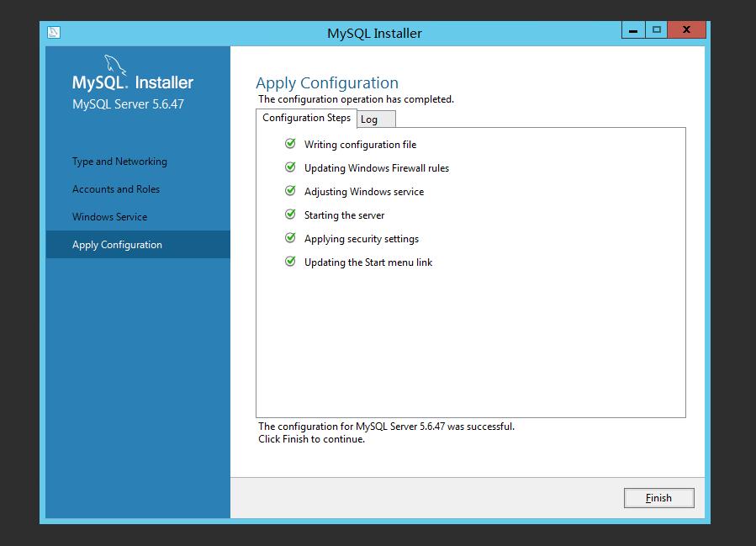Maximize the MySQL Installer window

click(x=656, y=30)
